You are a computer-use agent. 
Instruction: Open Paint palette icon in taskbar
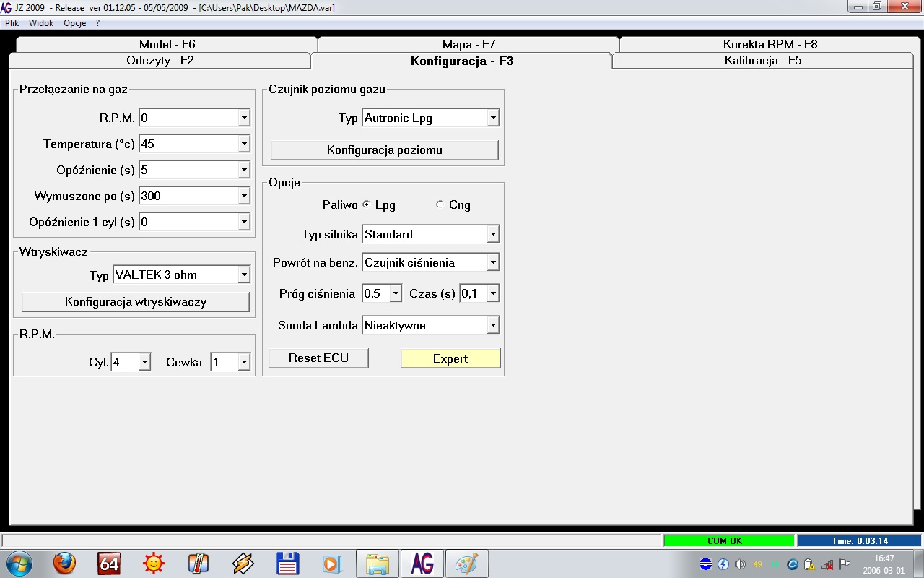coord(466,564)
